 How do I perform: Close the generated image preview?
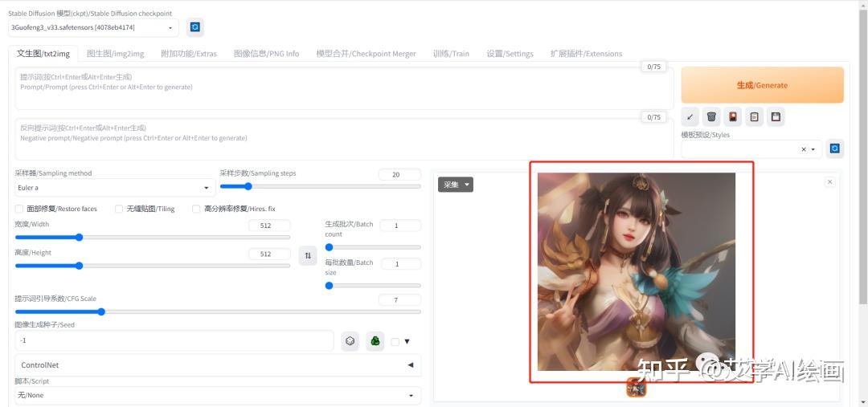click(829, 182)
